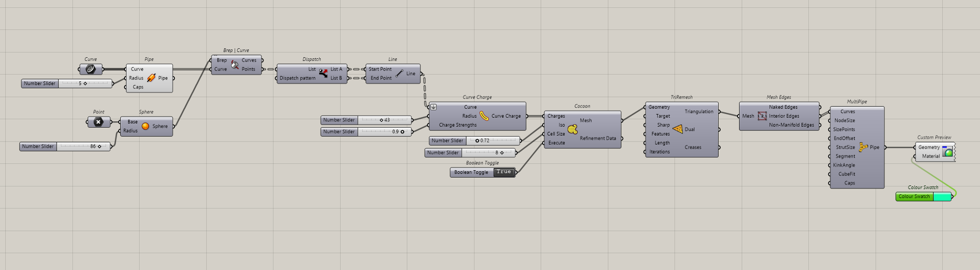
Task: Click the Charge Strengths input
Action: pyautogui.click(x=458, y=125)
